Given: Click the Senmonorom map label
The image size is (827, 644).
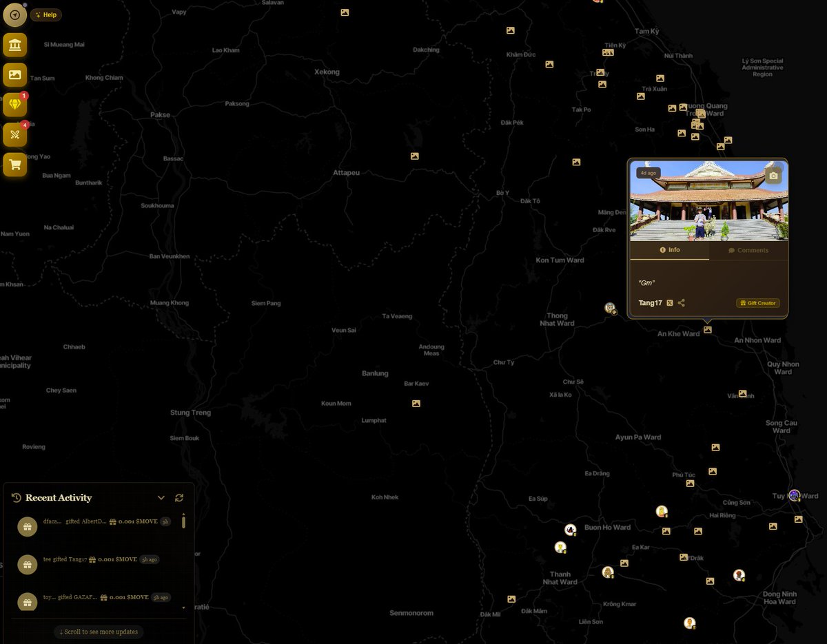Looking at the screenshot, I should pyautogui.click(x=411, y=613).
